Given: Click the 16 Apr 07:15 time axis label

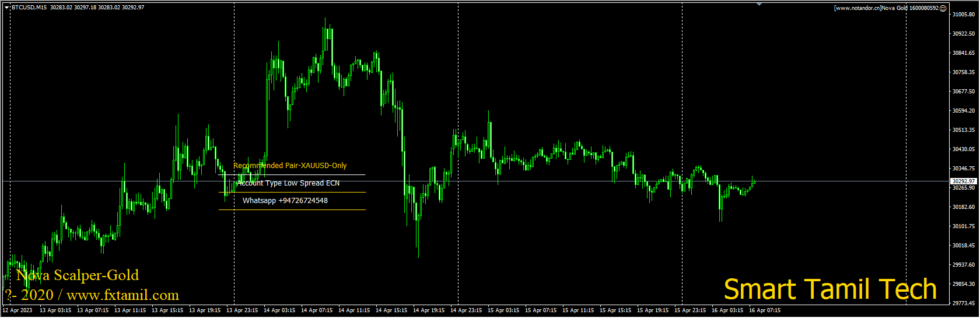Looking at the screenshot, I should (x=765, y=310).
